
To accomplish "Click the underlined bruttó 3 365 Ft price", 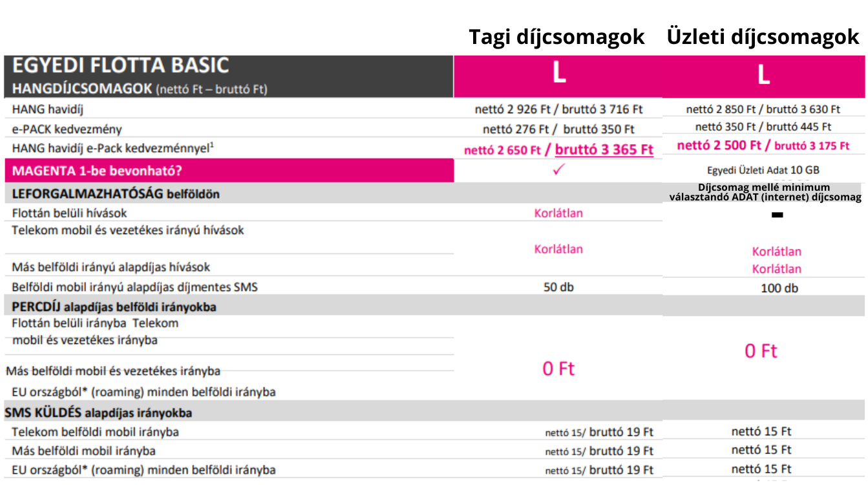I will point(604,150).
